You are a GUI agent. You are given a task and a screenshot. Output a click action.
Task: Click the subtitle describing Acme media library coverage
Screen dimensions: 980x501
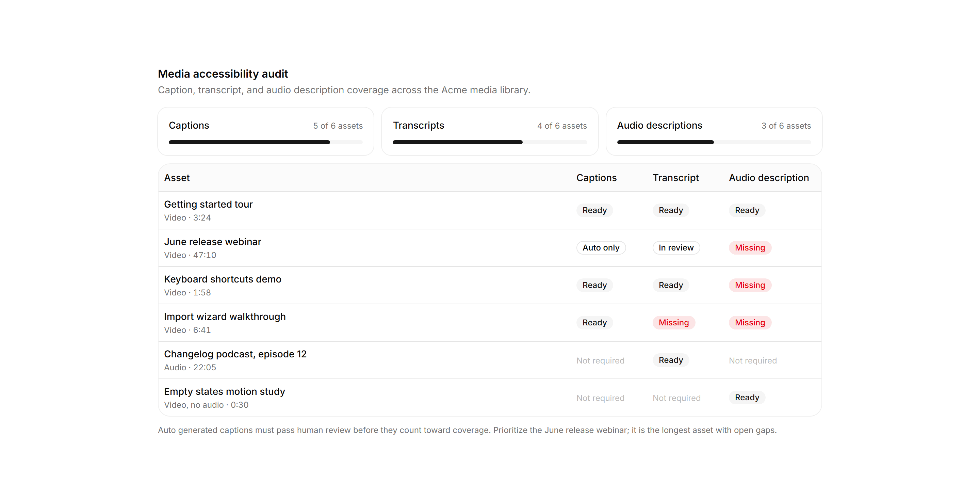[344, 90]
